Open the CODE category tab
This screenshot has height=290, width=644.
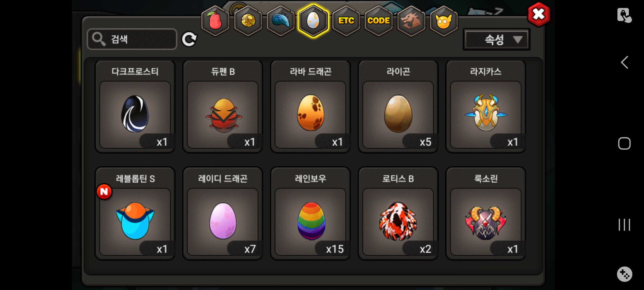pos(379,21)
